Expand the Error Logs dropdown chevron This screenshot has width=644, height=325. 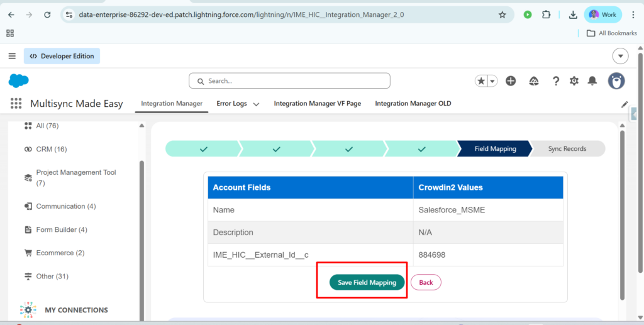[256, 104]
